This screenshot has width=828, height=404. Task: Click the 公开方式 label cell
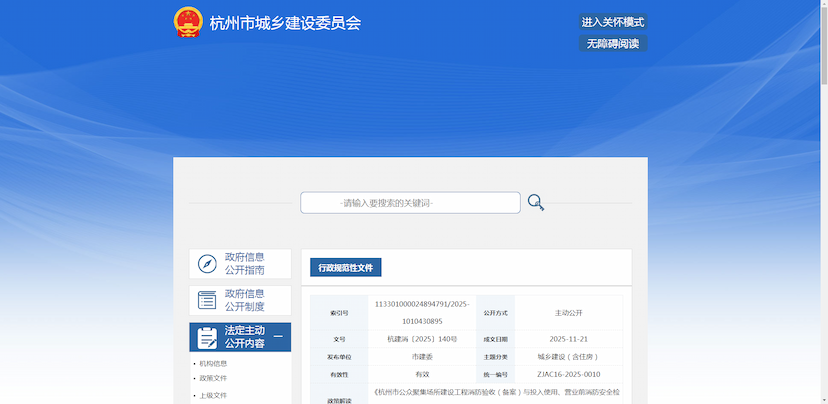click(495, 313)
